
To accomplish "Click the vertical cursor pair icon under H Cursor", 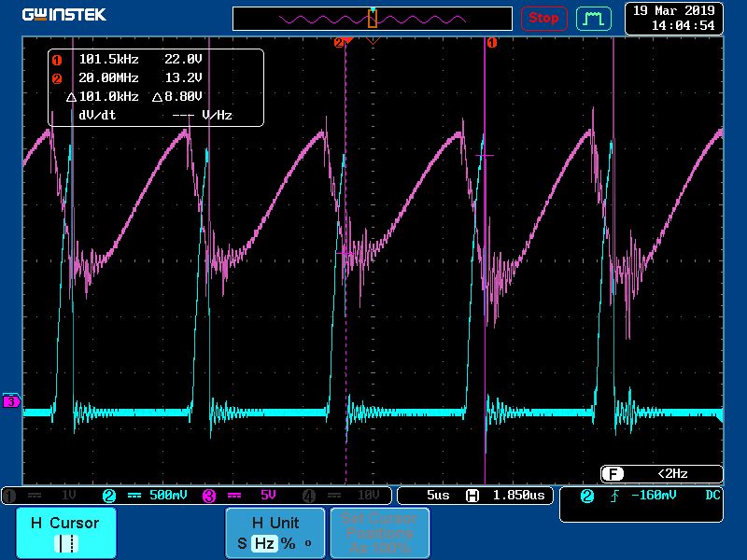I will point(66,543).
